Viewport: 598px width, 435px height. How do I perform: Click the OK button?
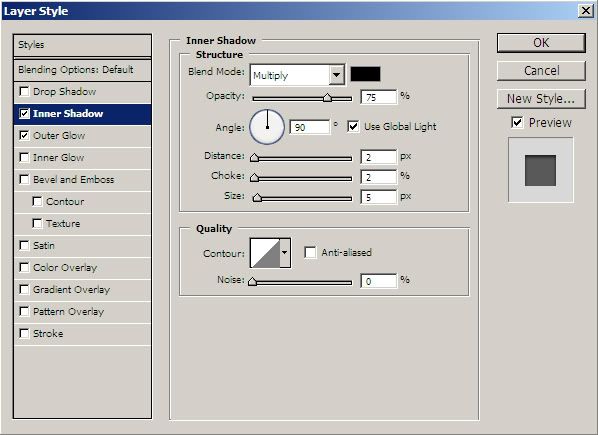[x=541, y=43]
